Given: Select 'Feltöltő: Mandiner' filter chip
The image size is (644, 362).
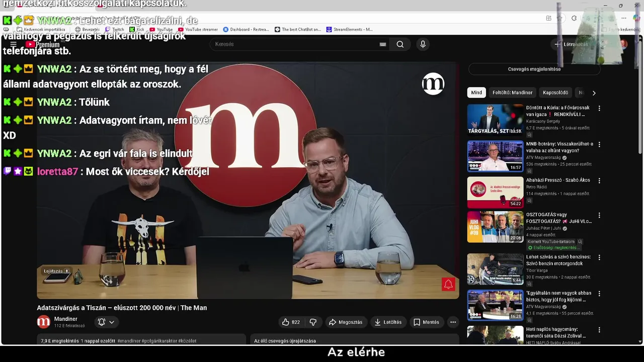Looking at the screenshot, I should 512,93.
